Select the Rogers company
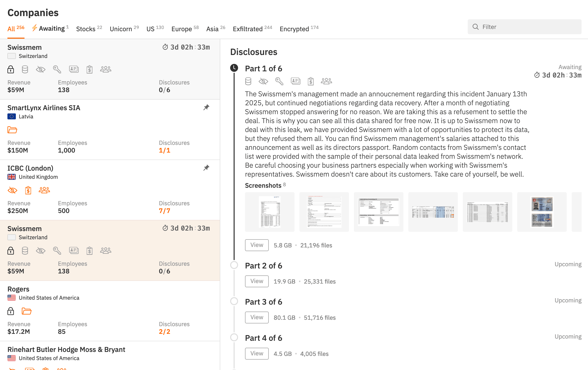588x370 pixels. [x=110, y=311]
